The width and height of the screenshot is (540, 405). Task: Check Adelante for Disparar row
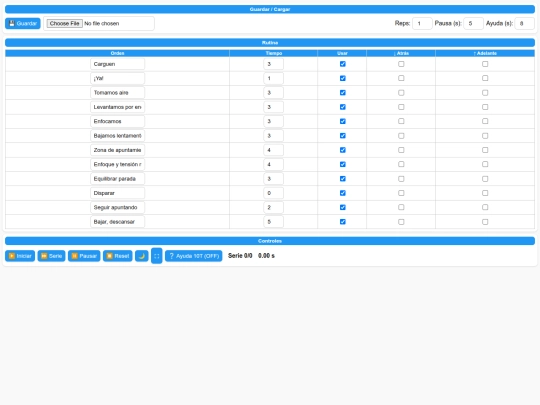pos(485,193)
